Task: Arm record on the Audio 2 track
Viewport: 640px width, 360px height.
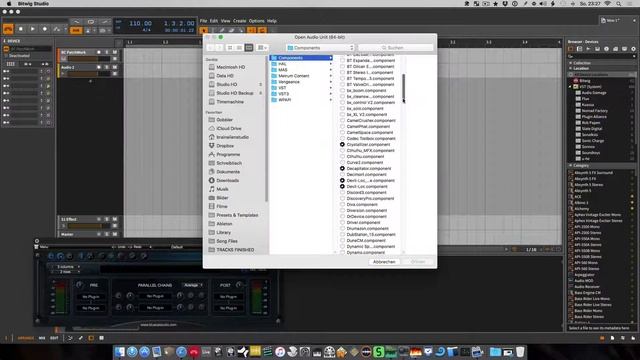Action: coord(99,67)
